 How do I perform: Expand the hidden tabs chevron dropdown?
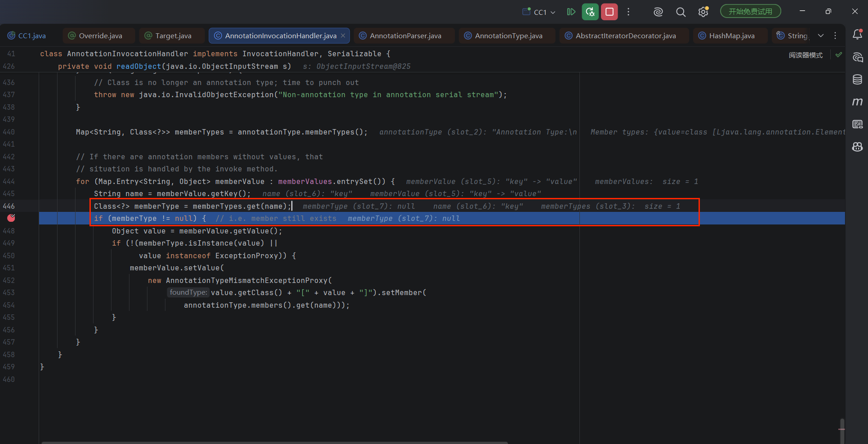[821, 36]
